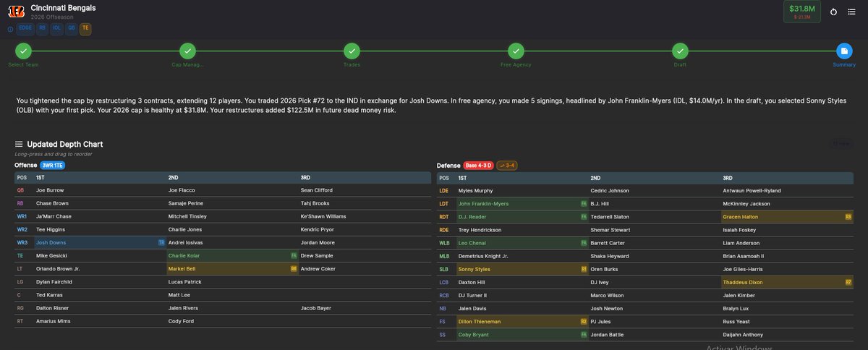Click the Bengals team logo
The height and width of the screenshot is (350, 868).
(x=16, y=11)
